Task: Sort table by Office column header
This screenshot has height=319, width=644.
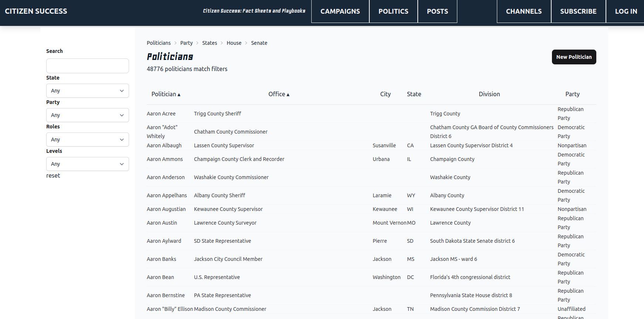Action: click(279, 94)
